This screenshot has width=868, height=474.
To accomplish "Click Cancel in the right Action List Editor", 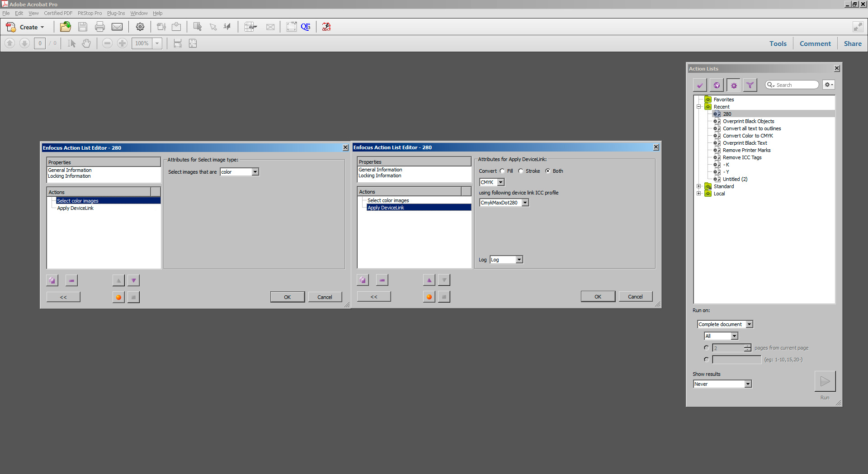I will pos(636,297).
